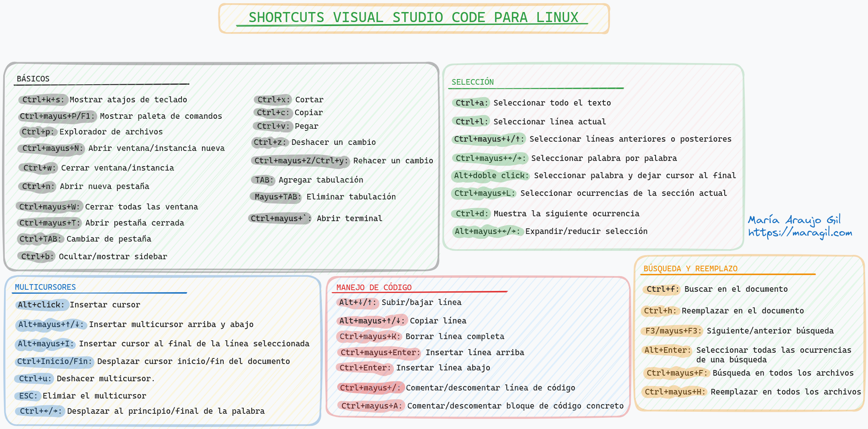Screen dimensions: 868x429
Task: Click the Shortcuts Visual Studio Code title
Action: coord(413,18)
